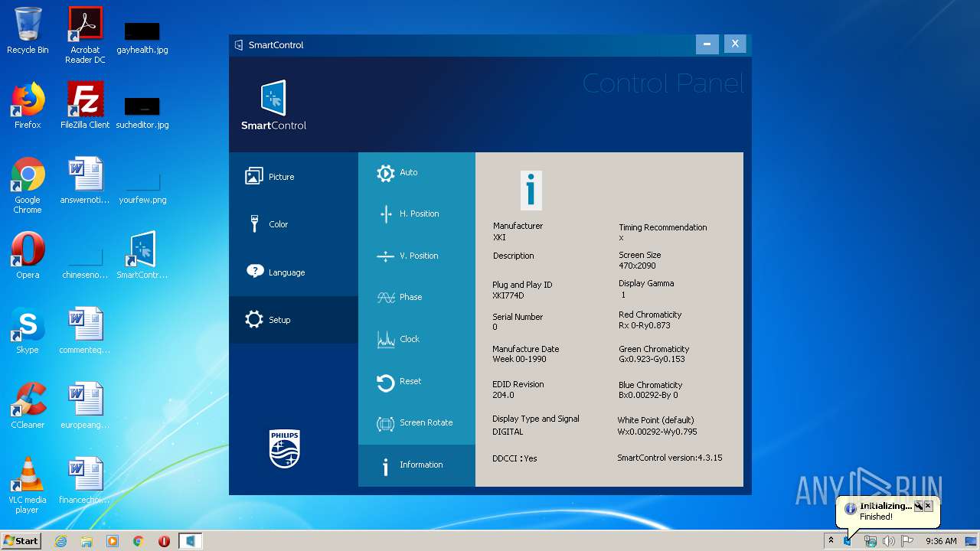This screenshot has width=980, height=551.
Task: Click the Information 'i' submenu icon
Action: coord(386,466)
